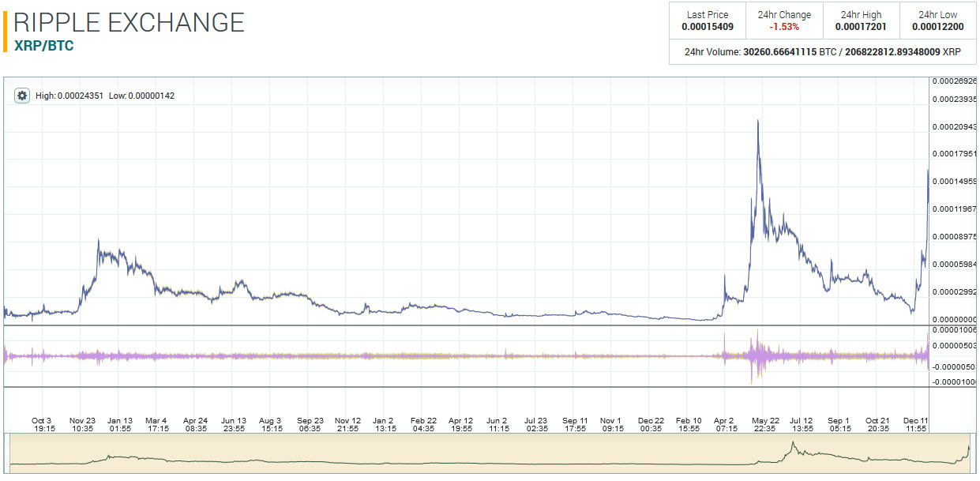
Task: Click the overview range selector strip
Action: (x=490, y=453)
